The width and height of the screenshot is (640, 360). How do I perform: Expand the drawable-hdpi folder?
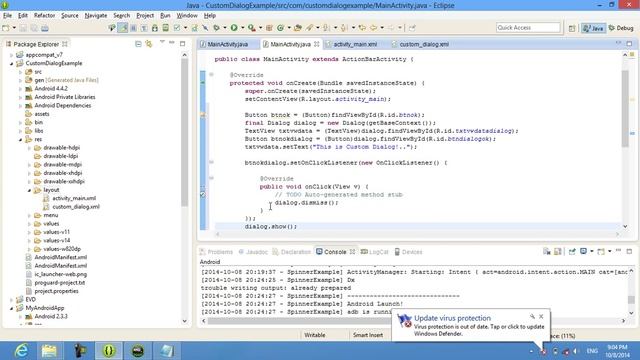tap(29, 148)
